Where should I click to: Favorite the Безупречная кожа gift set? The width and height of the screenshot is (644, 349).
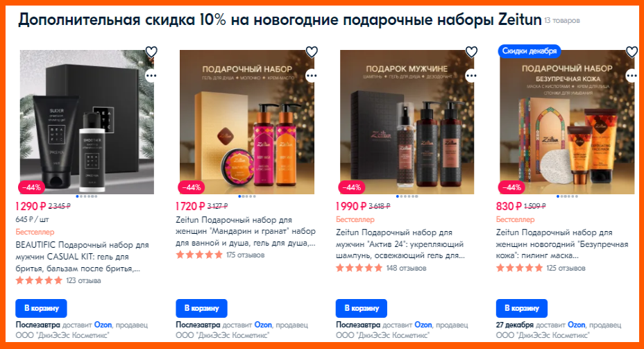coord(632,52)
